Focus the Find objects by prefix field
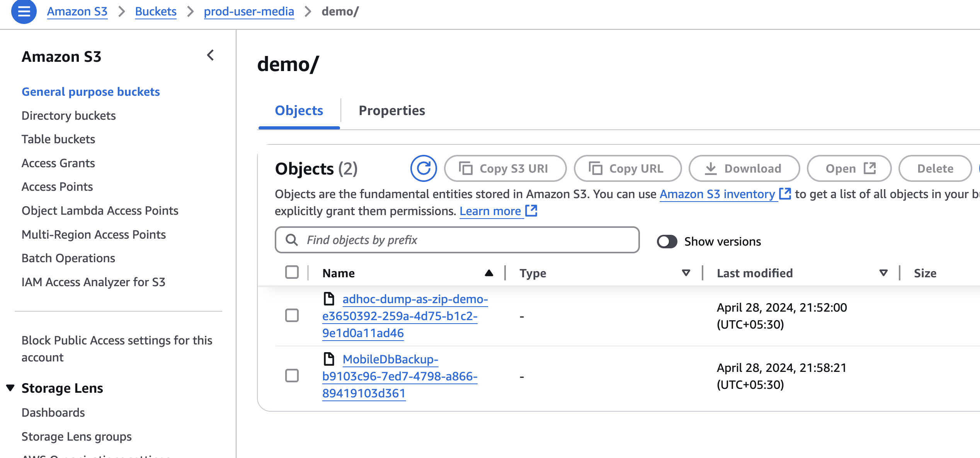980x458 pixels. tap(457, 240)
